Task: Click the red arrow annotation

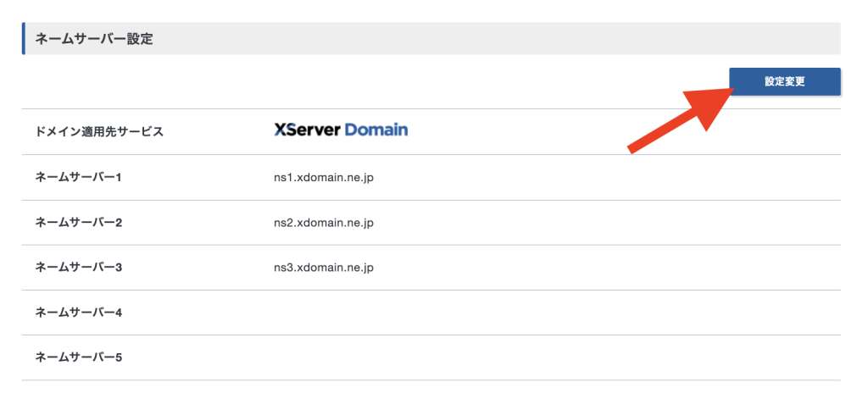Action: pyautogui.click(x=678, y=120)
